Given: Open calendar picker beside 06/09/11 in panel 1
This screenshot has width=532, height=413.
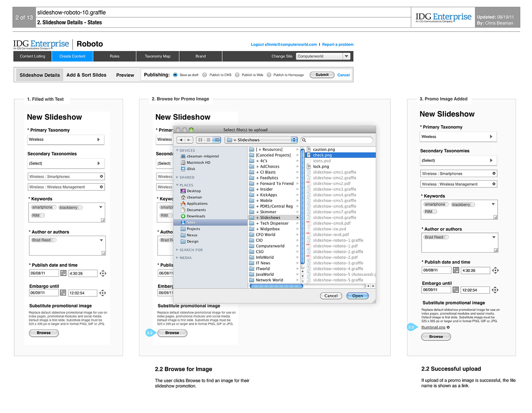Looking at the screenshot, I should tap(63, 293).
